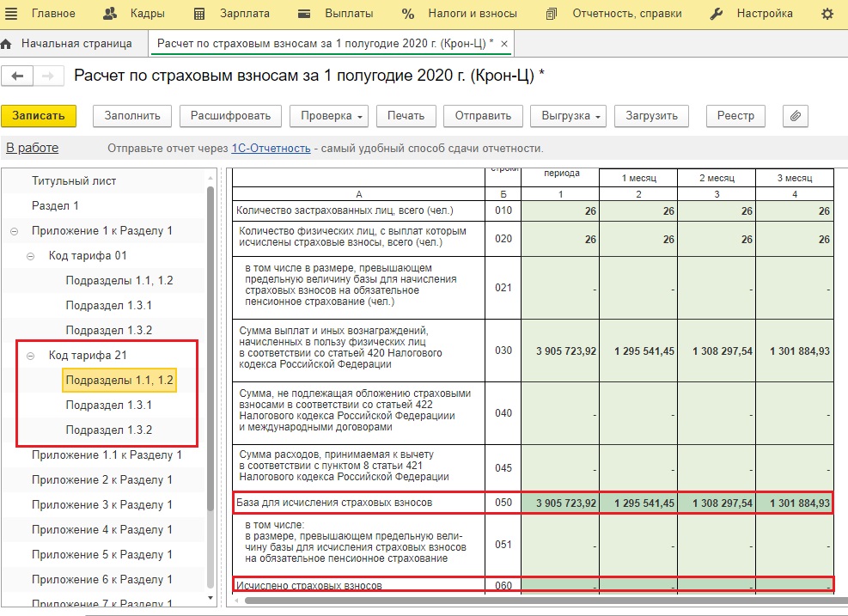848x616 pixels.
Task: Collapse the Код тарифа 21 node
Action: pos(31,356)
